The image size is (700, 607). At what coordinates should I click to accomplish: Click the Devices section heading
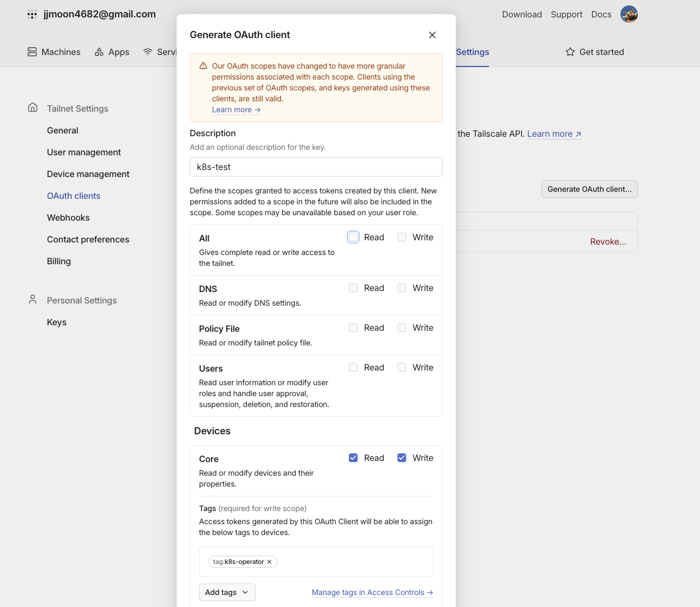[x=212, y=431]
